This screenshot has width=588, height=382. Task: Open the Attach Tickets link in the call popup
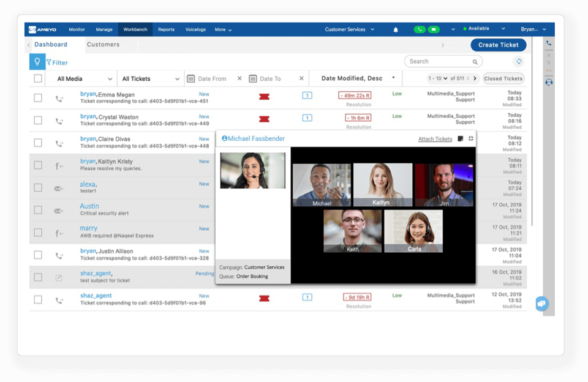click(435, 139)
